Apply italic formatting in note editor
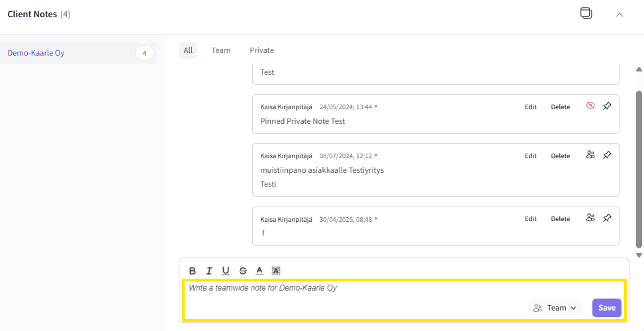 (x=209, y=271)
